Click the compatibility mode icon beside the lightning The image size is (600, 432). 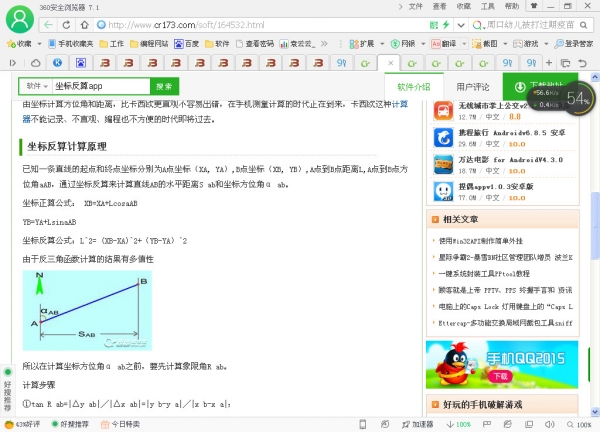pyautogui.click(x=434, y=25)
